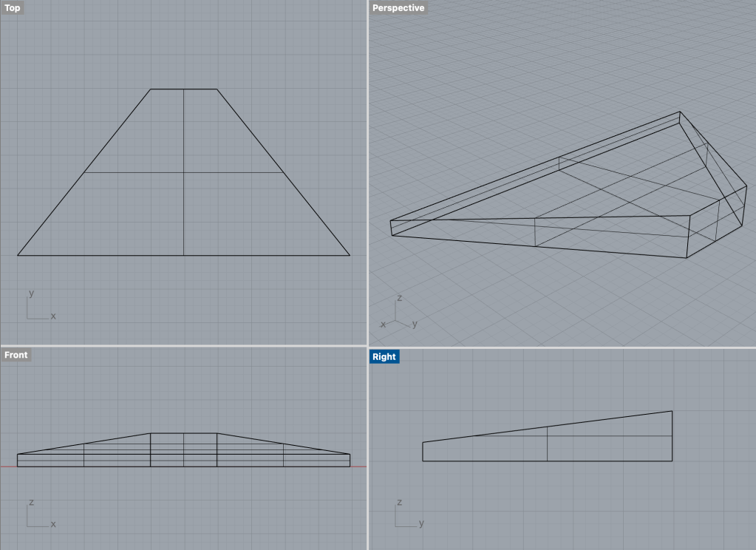Image resolution: width=756 pixels, height=550 pixels.
Task: Pick the short left edge in Right view
Action: [x=423, y=452]
